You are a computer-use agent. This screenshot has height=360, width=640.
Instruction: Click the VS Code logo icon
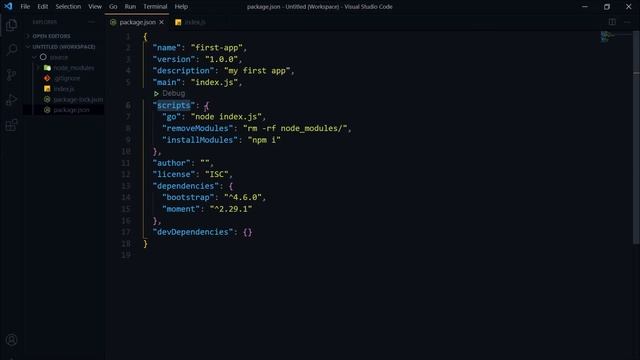[x=8, y=7]
